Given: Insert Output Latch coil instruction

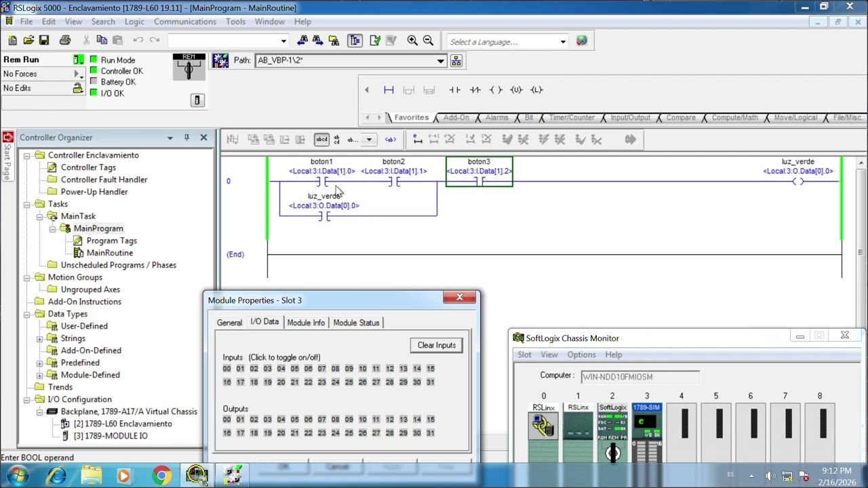Looking at the screenshot, I should (x=536, y=89).
